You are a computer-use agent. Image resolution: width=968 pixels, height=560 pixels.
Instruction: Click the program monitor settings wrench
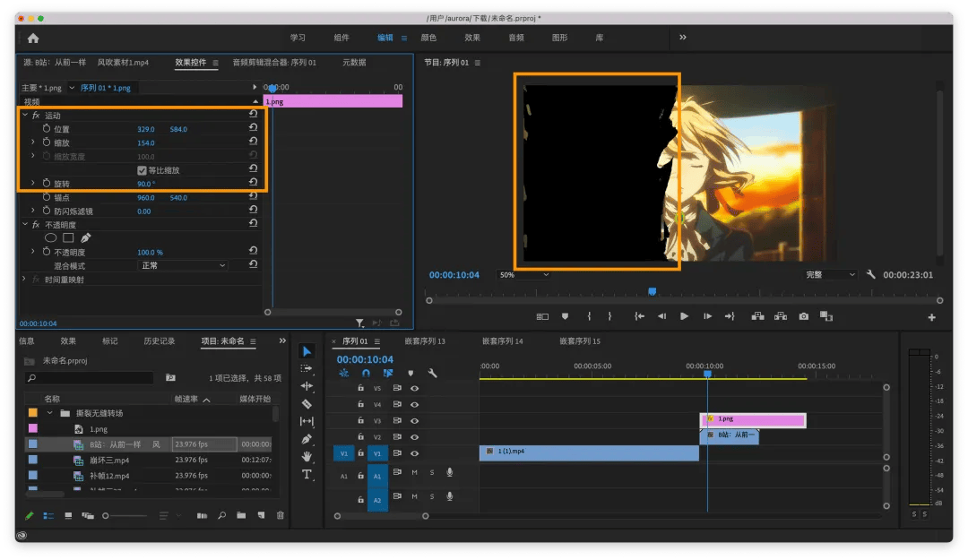click(x=871, y=274)
